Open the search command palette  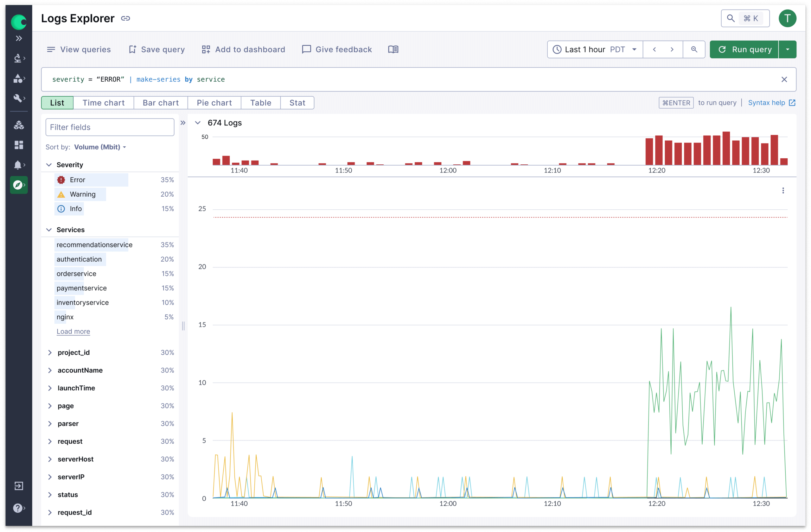coord(745,18)
